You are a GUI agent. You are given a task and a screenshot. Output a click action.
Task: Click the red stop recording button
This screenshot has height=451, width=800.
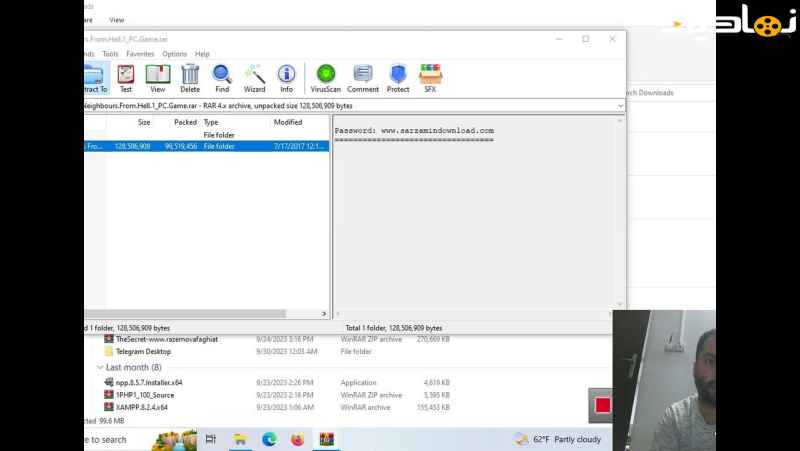[603, 406]
